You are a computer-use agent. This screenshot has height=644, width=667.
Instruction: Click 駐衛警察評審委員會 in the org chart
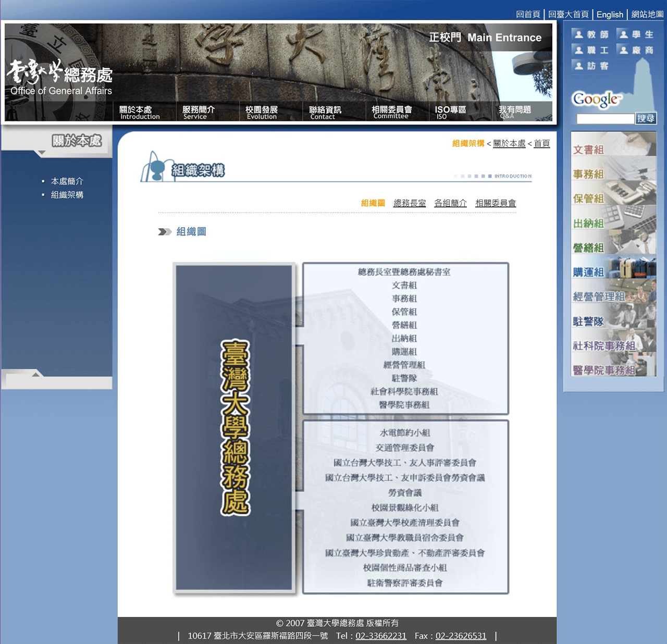pos(405,583)
